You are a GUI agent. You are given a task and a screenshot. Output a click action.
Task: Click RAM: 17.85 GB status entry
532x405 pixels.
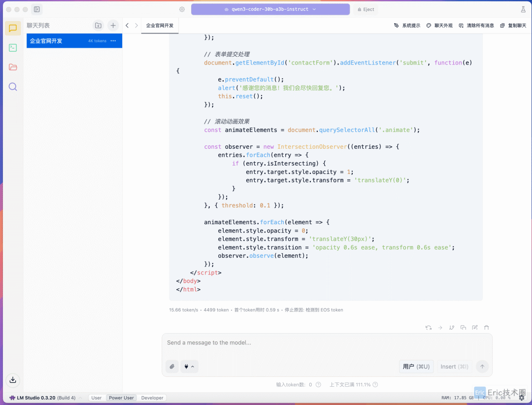(x=458, y=398)
